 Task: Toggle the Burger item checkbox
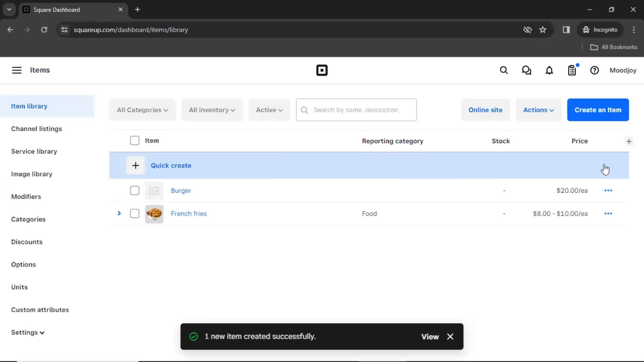[x=135, y=190]
